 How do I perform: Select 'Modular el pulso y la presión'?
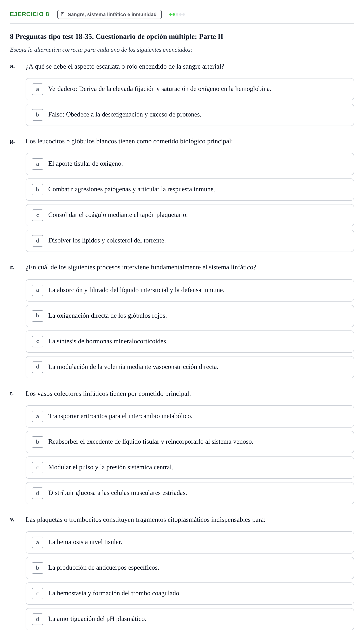pyautogui.click(x=190, y=468)
